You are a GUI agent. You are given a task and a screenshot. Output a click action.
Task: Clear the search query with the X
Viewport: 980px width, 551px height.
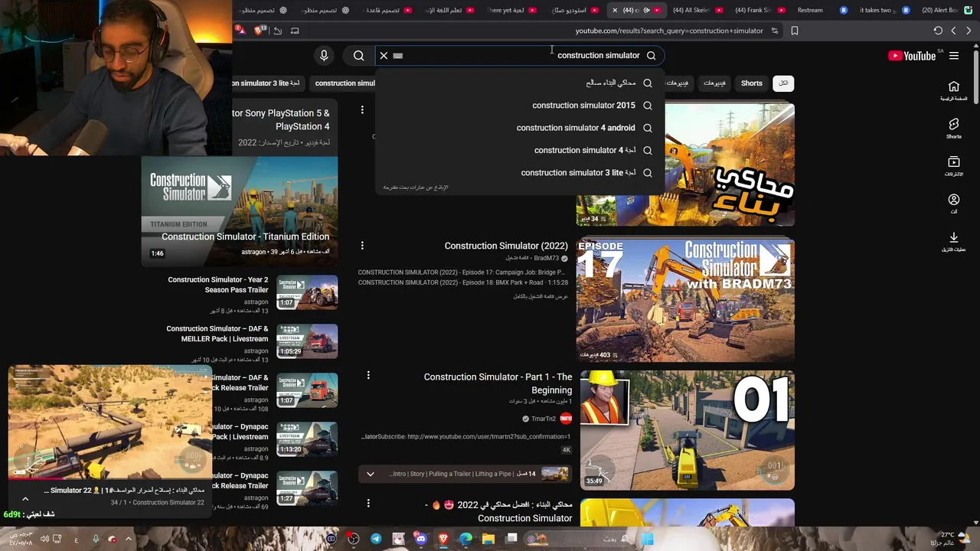point(384,55)
